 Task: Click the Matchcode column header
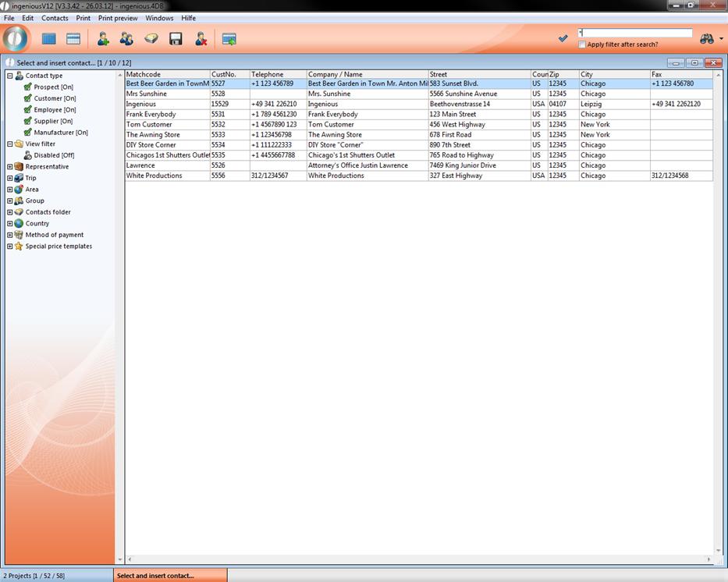[167, 74]
